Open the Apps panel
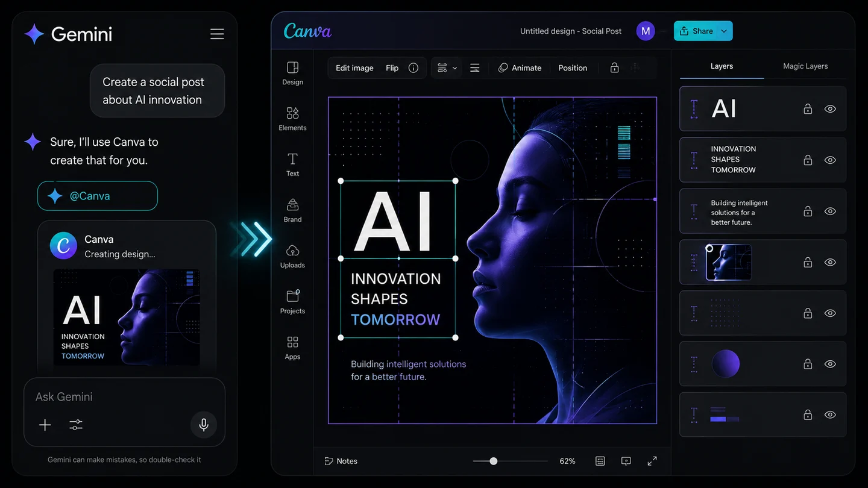This screenshot has height=488, width=868. click(x=292, y=348)
